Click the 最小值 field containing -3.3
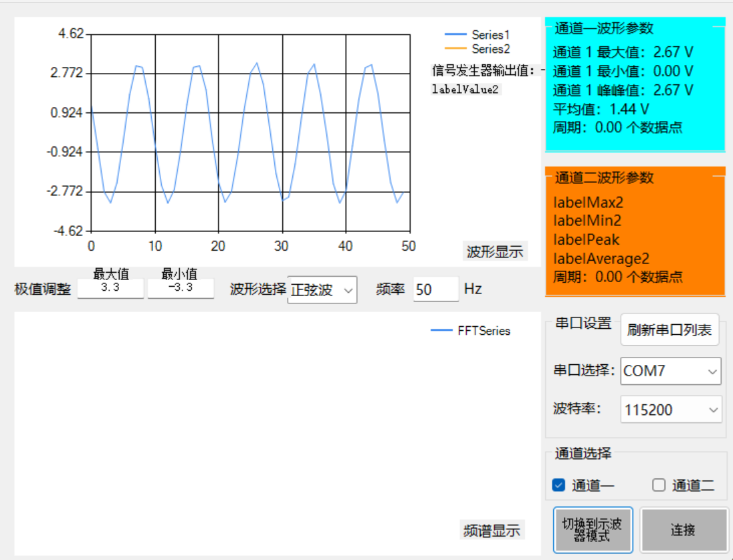 pyautogui.click(x=181, y=288)
